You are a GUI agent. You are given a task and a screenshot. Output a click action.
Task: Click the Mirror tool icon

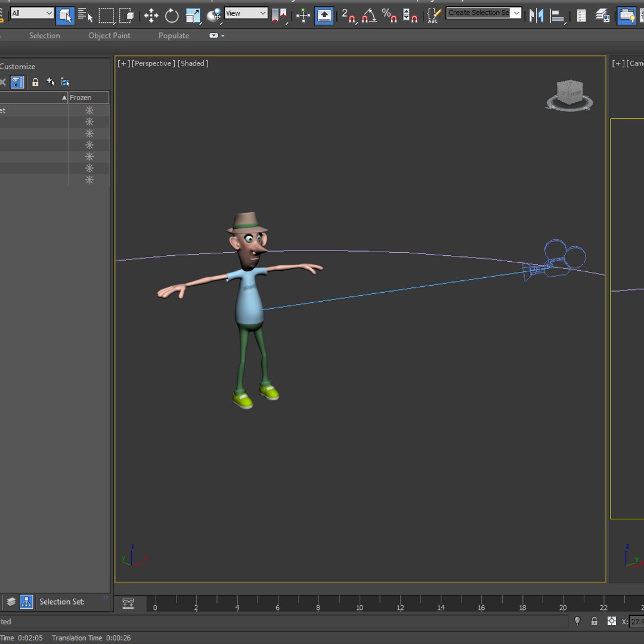(536, 16)
